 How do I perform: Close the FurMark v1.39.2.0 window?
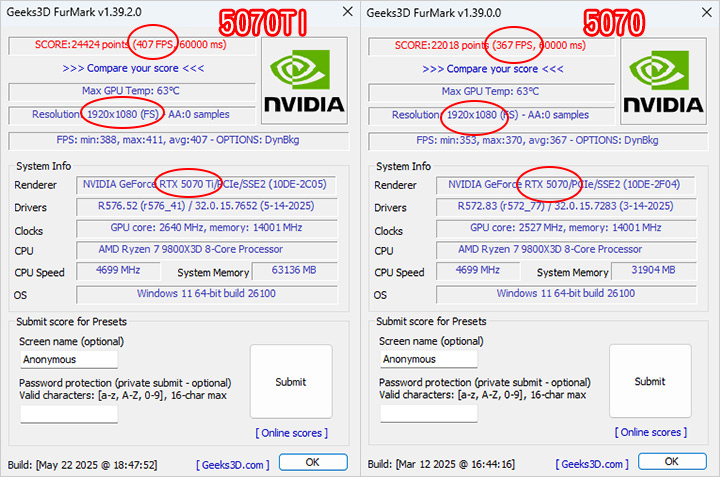[x=348, y=11]
